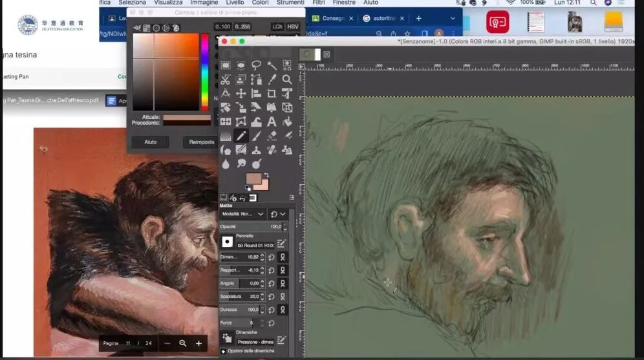Select the Warp Transform tool
The height and width of the screenshot is (360, 644).
click(x=256, y=122)
